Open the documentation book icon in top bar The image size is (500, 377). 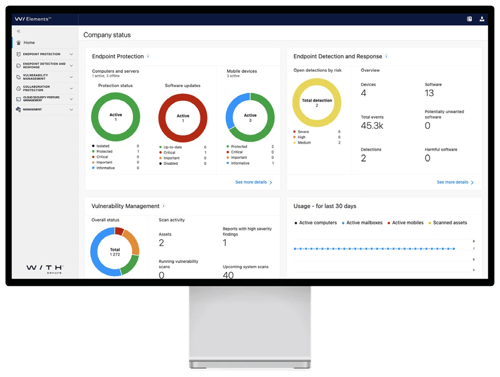[x=469, y=19]
